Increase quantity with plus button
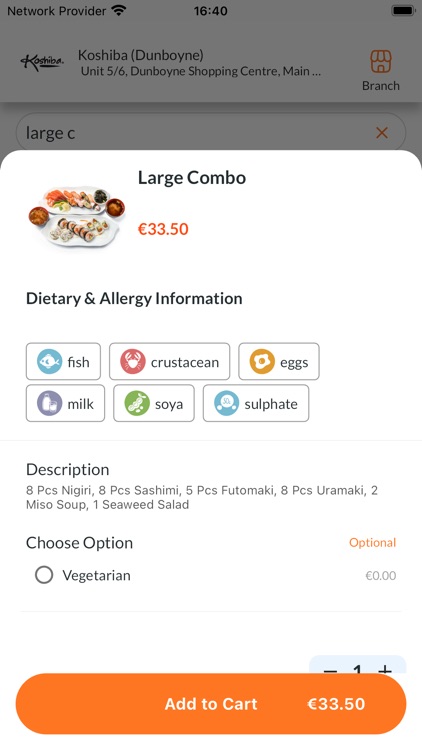Screen dimensions: 422x750 tap(385, 669)
